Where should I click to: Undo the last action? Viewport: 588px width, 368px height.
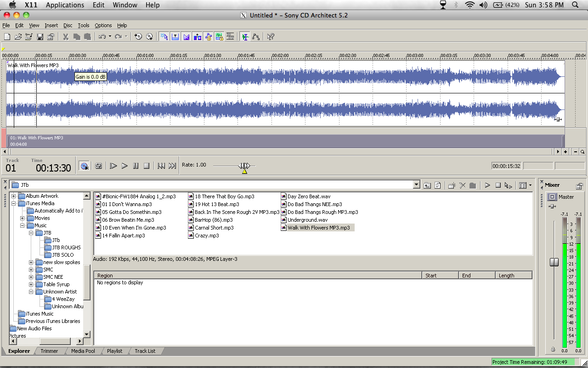pyautogui.click(x=102, y=37)
